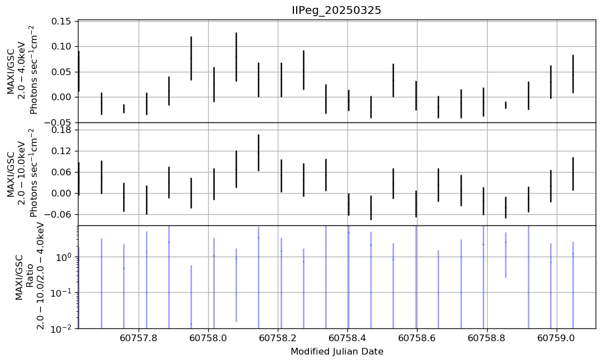This screenshot has height=364, width=604.
Task: Click the 0.00 tick in 2.0-10.0keV panel
Action: point(61,193)
